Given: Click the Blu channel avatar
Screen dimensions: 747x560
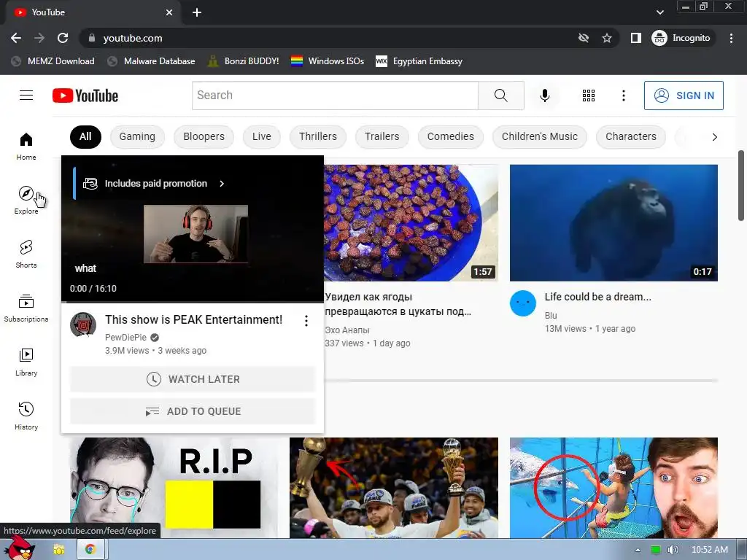Looking at the screenshot, I should [x=523, y=303].
